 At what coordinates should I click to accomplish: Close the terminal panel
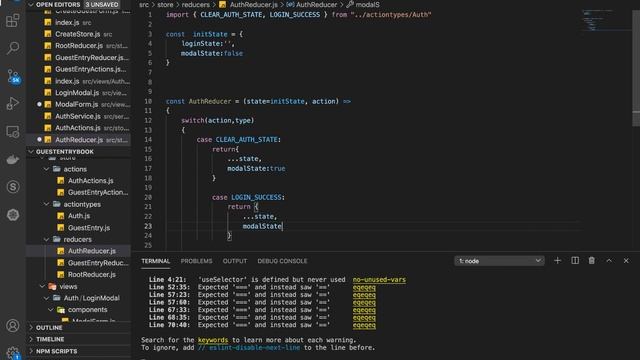tap(626, 260)
